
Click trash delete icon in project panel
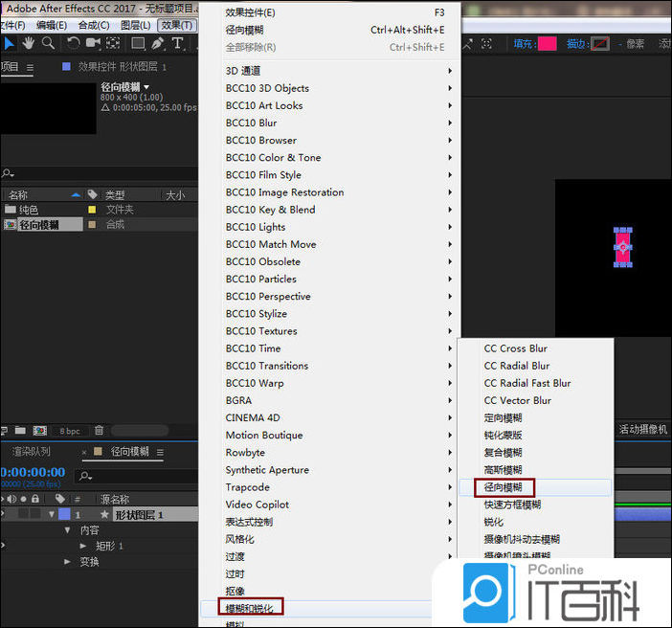(99, 430)
